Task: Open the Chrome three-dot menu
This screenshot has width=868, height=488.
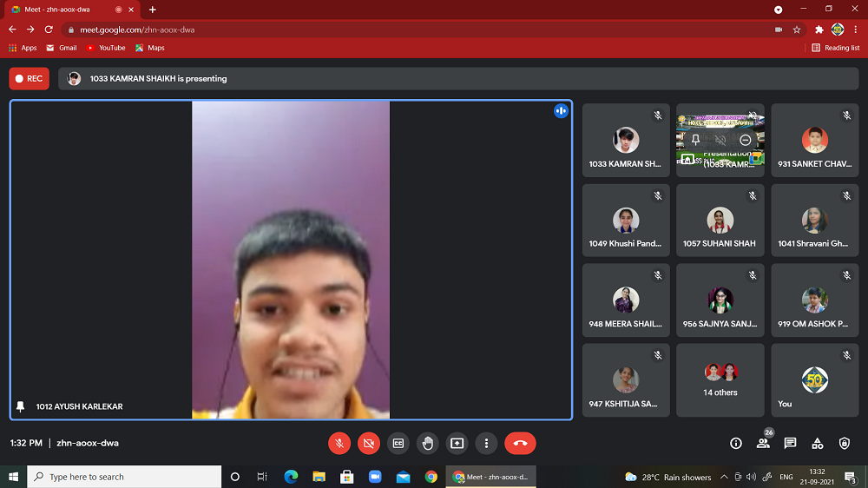Action: coord(856,30)
